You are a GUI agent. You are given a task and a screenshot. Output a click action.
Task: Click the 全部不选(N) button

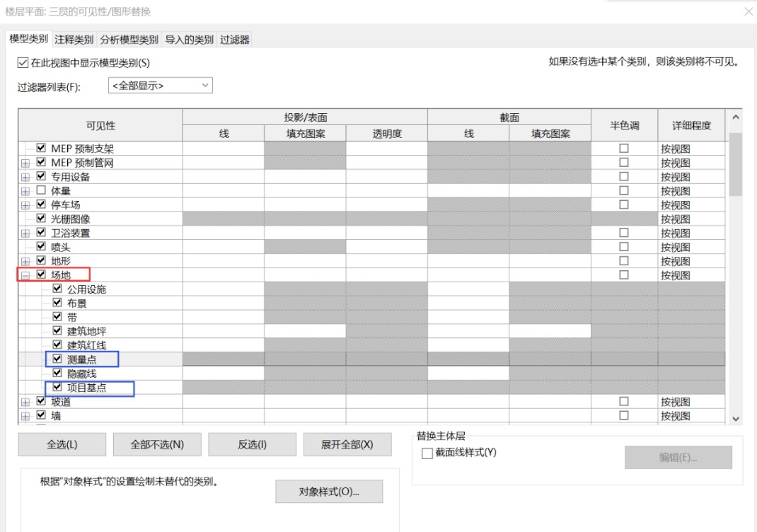pyautogui.click(x=157, y=444)
